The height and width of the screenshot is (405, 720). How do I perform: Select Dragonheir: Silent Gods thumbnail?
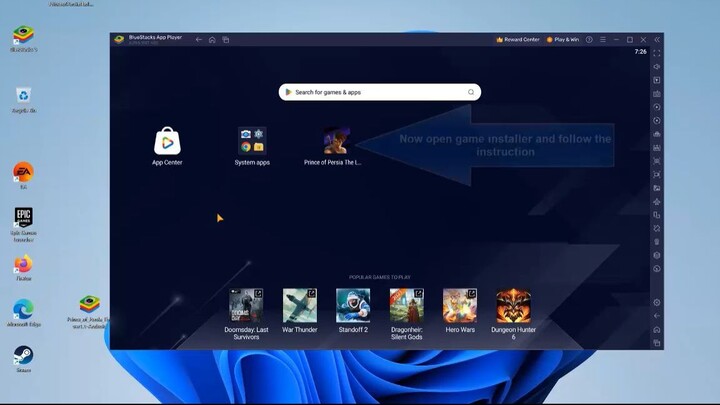406,306
